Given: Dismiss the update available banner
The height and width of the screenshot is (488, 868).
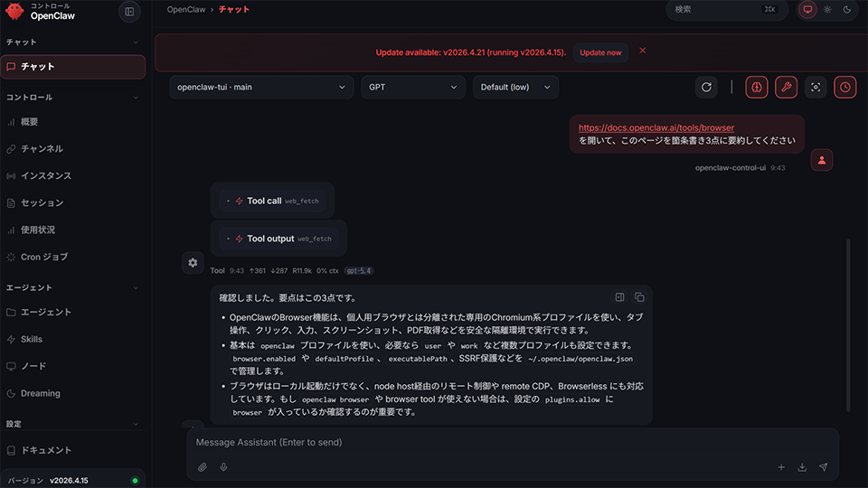Looking at the screenshot, I should coord(642,51).
